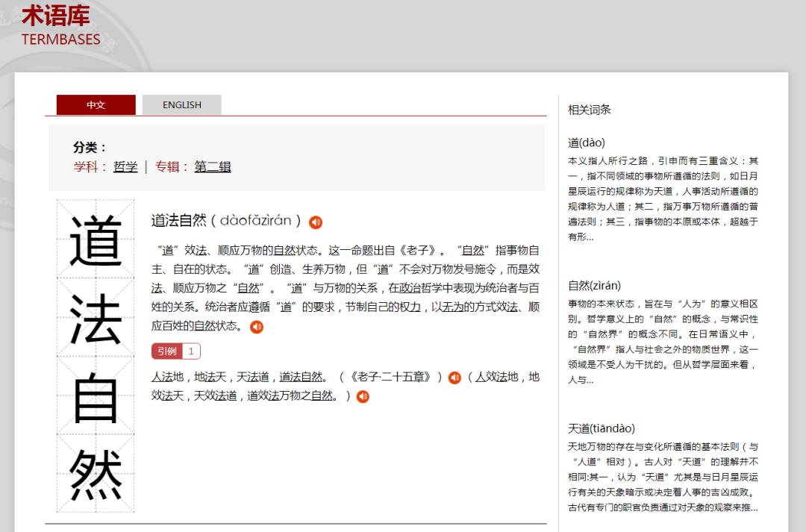Click the underlined 政治 link in the definition
Screen dimensions: 806x532
pyautogui.click(x=410, y=288)
